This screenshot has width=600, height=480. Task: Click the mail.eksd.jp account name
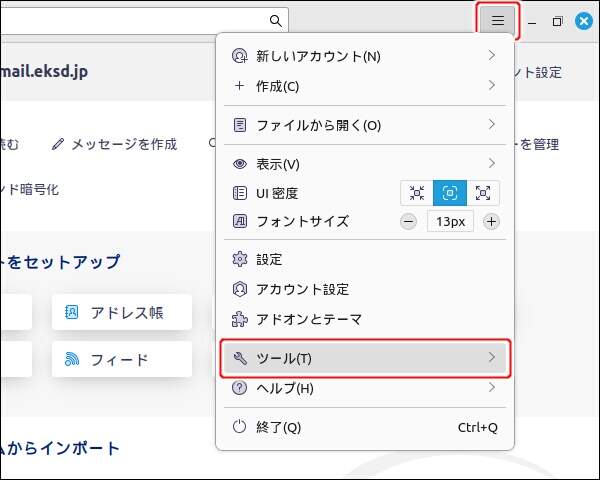(44, 72)
